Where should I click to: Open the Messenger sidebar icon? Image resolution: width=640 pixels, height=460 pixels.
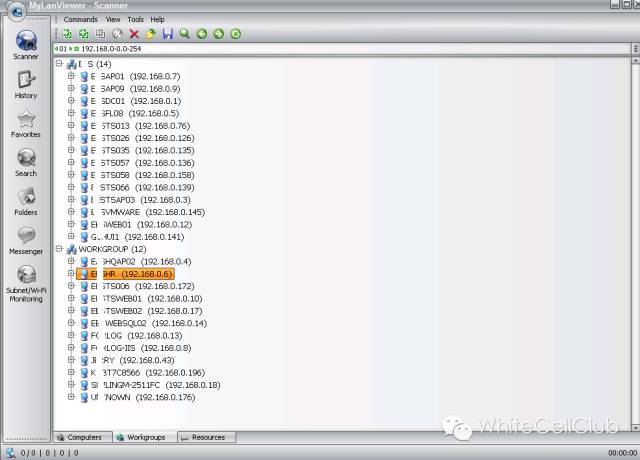click(26, 239)
